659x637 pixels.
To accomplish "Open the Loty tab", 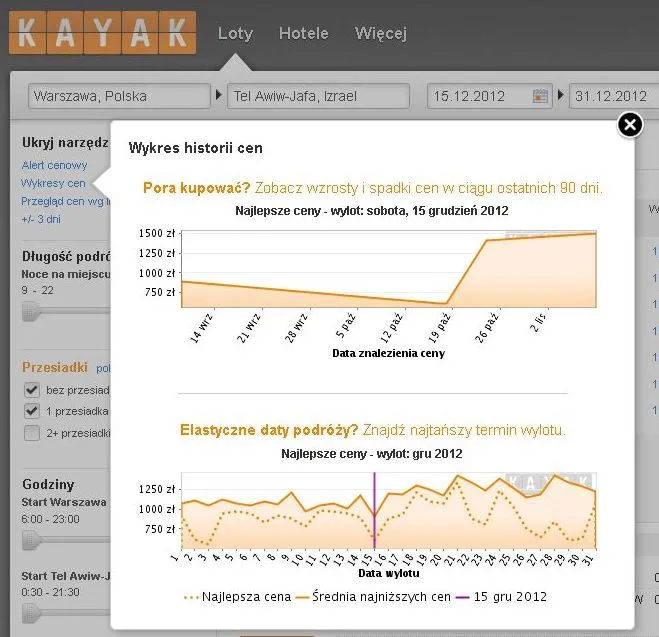I will click(x=235, y=34).
